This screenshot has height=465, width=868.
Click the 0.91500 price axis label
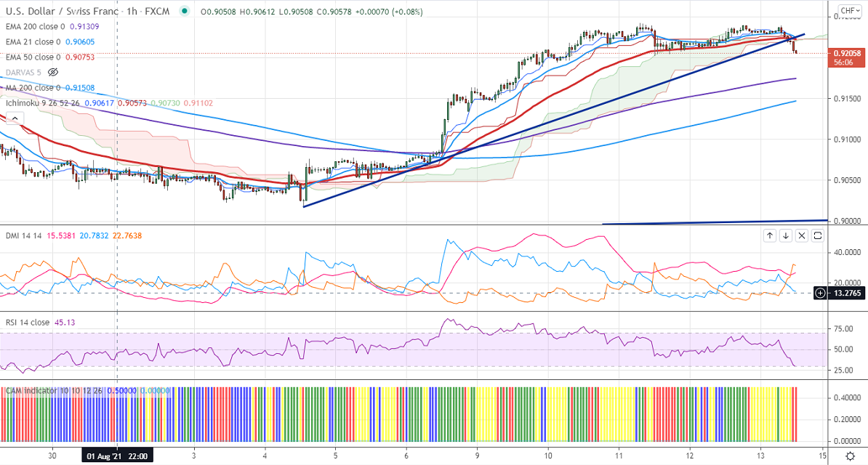coord(847,99)
